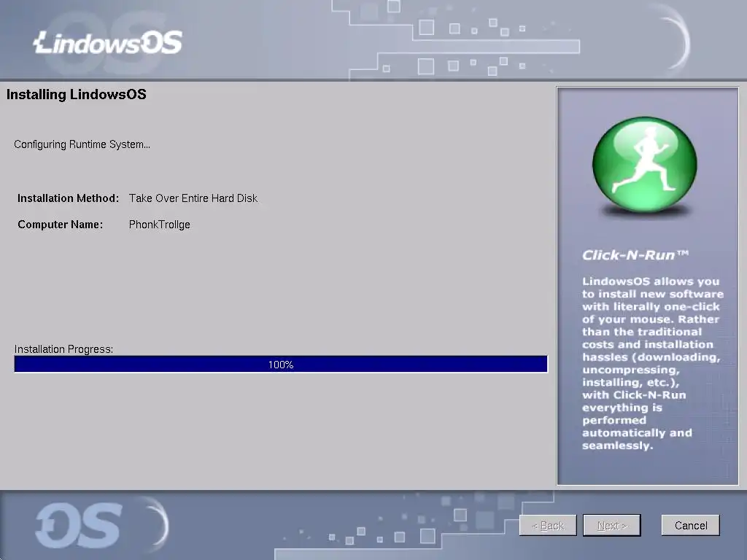This screenshot has width=747, height=560.
Task: Click the 'Installation Method:' label
Action: coord(68,198)
